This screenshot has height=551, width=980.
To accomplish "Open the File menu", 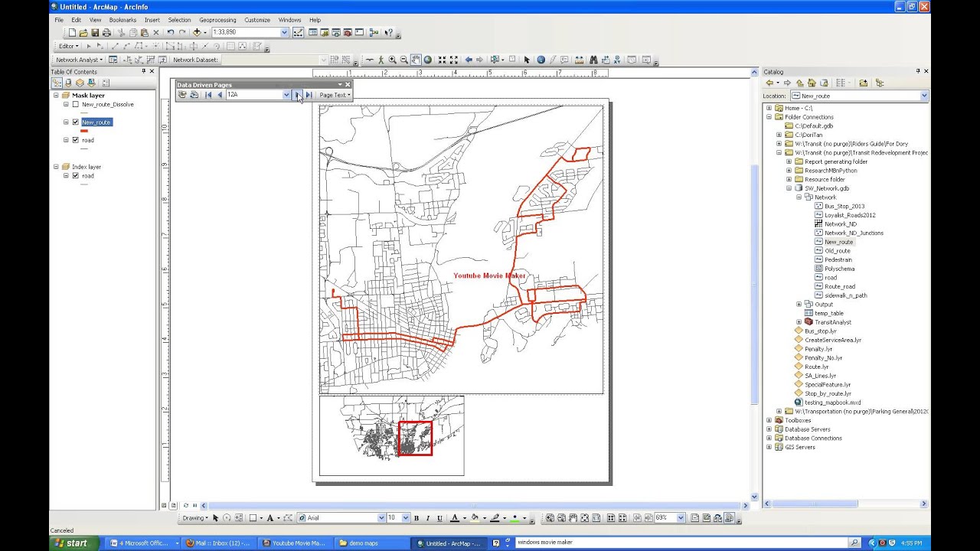I will 59,20.
